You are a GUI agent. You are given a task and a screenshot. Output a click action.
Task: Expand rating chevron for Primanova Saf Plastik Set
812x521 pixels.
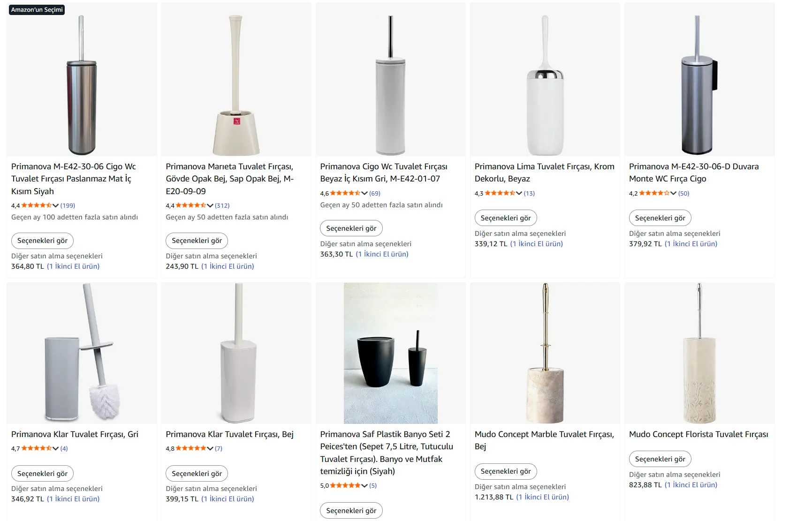point(364,485)
